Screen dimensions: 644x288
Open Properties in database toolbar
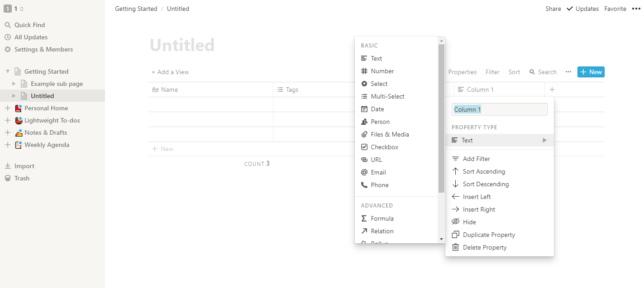(x=462, y=72)
